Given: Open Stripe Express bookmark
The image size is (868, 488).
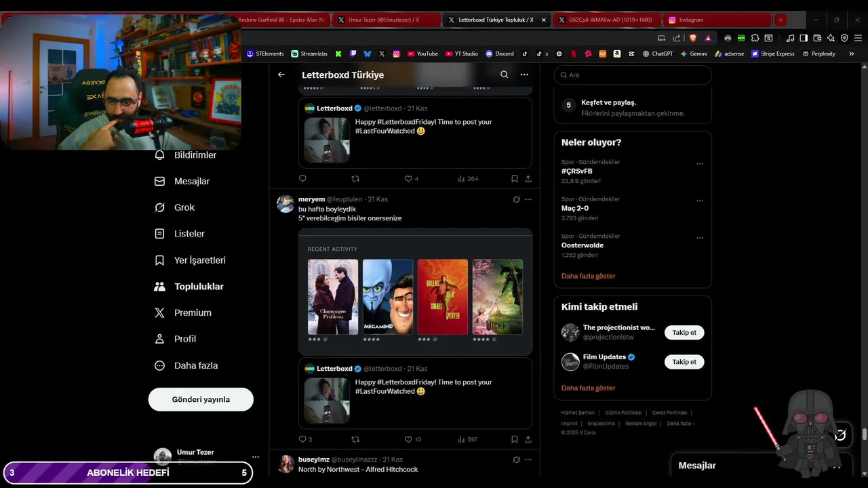Looking at the screenshot, I should [772, 54].
